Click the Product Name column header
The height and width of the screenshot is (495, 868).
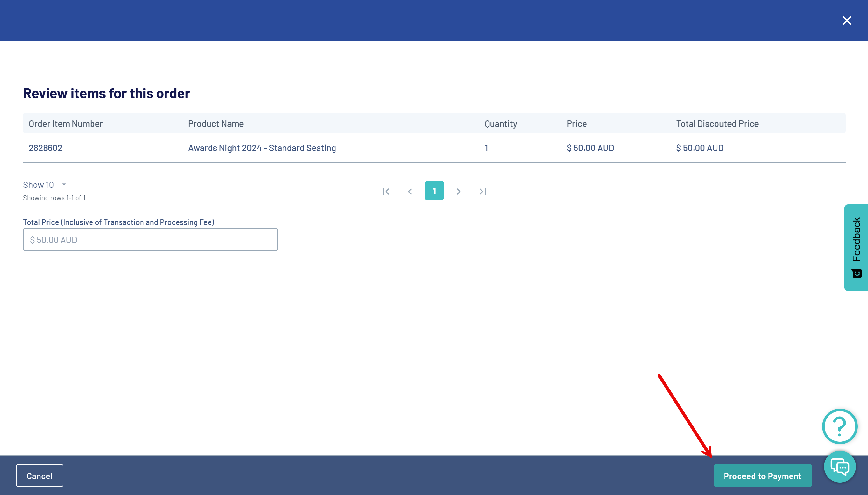tap(216, 123)
